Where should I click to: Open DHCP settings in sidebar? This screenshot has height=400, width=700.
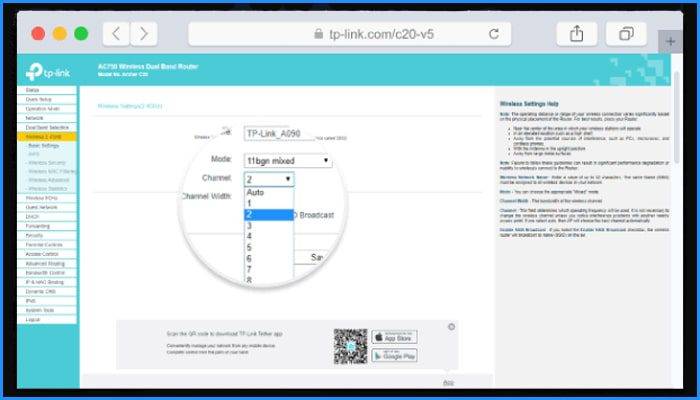pyautogui.click(x=32, y=215)
